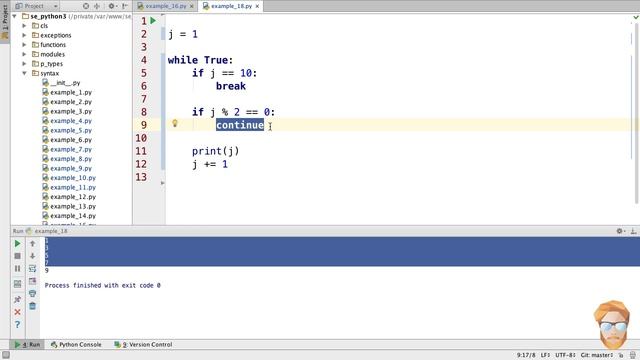Change UTF-8 file encoding
This screenshot has width=640, height=360.
click(565, 355)
